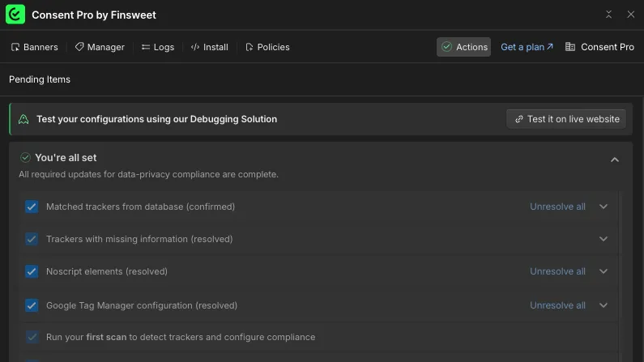
Task: Click the green checkmark beside You're all set
Action: pyautogui.click(x=25, y=158)
